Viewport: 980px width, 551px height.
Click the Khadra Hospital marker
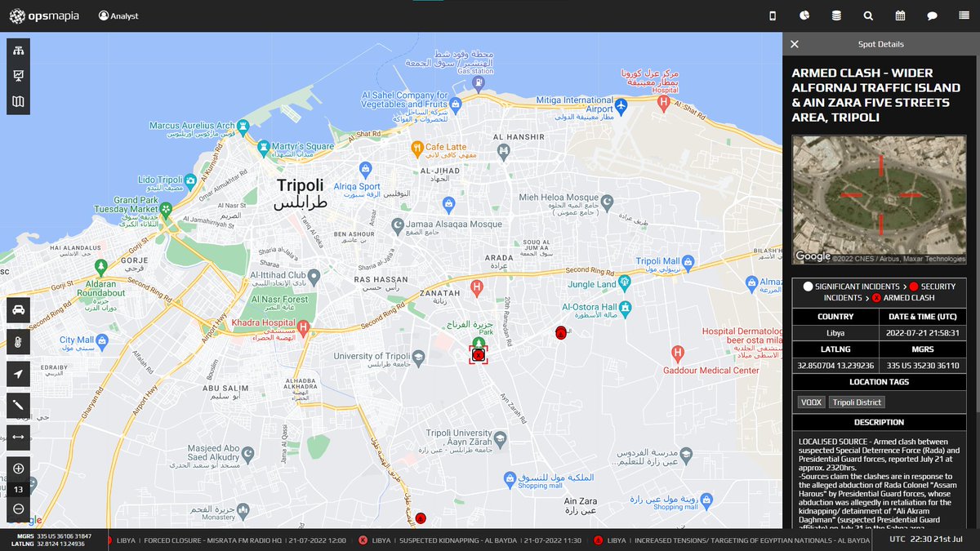click(x=304, y=328)
